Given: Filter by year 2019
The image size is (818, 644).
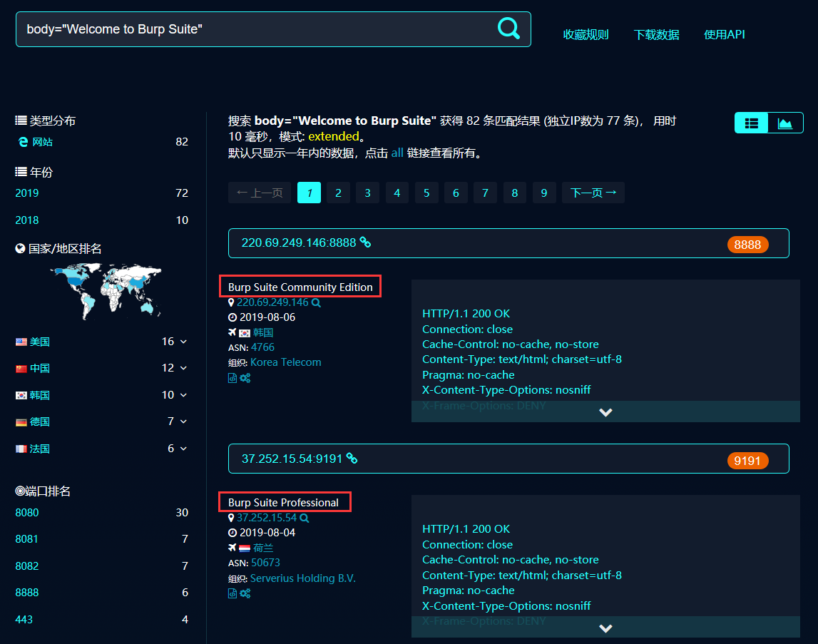Looking at the screenshot, I should coord(27,193).
